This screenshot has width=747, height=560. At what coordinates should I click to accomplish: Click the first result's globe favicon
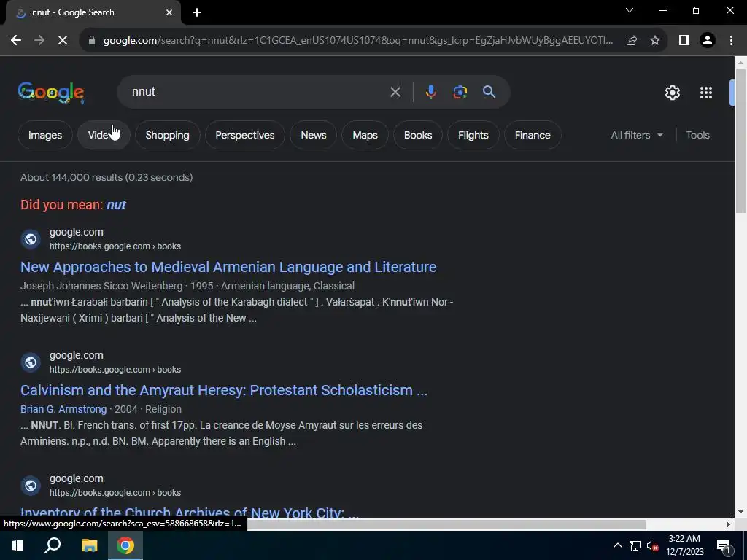click(31, 239)
